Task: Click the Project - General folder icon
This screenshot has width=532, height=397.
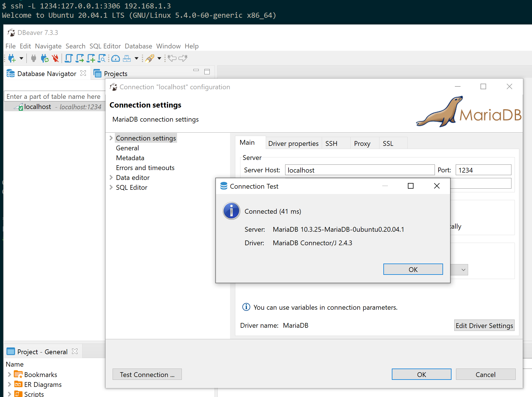Action: (11, 351)
